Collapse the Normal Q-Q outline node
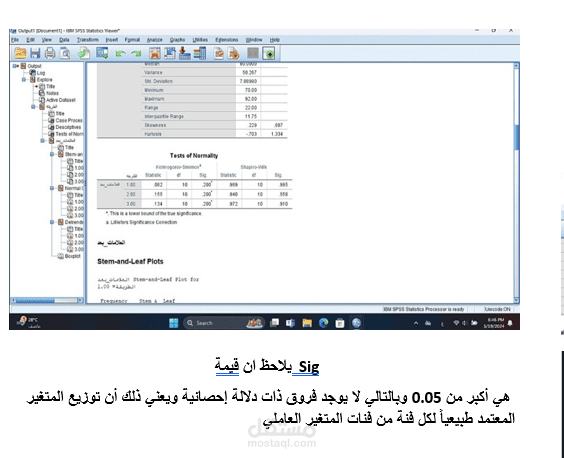Screen dimensions: 564x458 pyautogui.click(x=52, y=188)
